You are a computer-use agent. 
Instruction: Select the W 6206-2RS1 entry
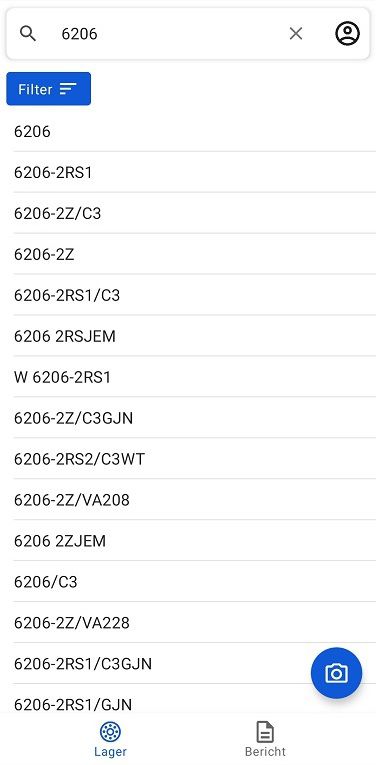point(195,377)
